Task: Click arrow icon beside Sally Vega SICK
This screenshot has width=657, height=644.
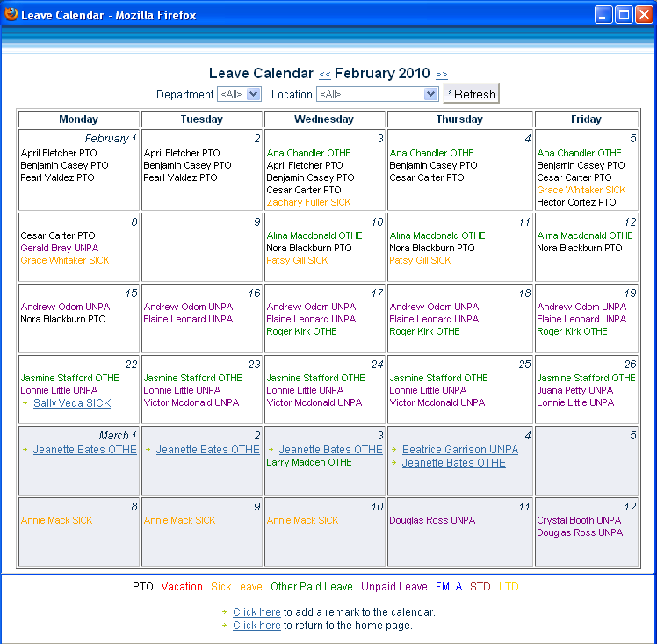Action: pos(26,403)
